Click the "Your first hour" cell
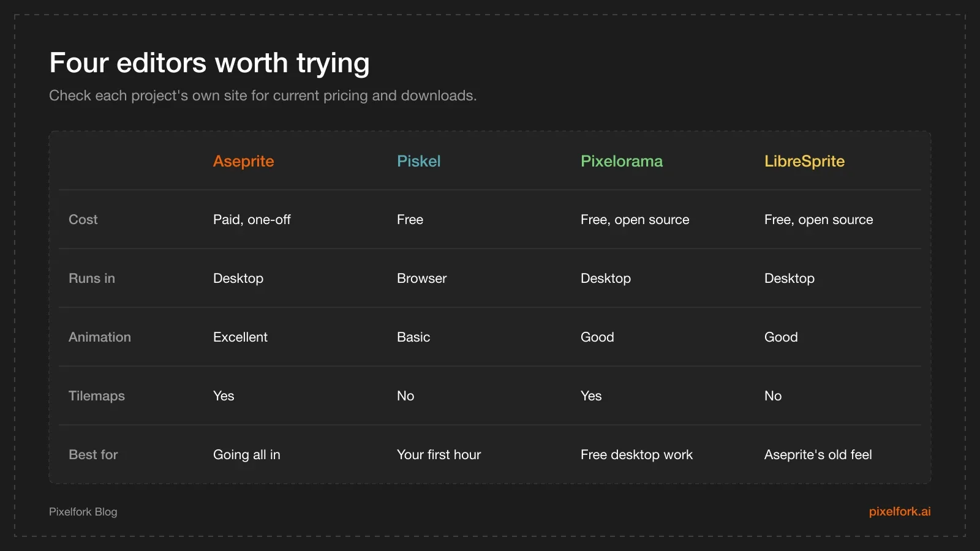 tap(439, 454)
